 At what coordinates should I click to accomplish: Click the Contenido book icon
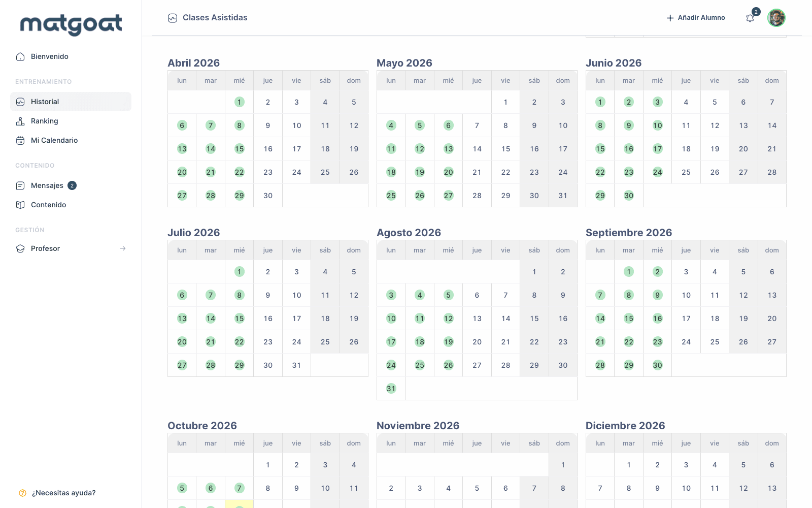pos(20,205)
